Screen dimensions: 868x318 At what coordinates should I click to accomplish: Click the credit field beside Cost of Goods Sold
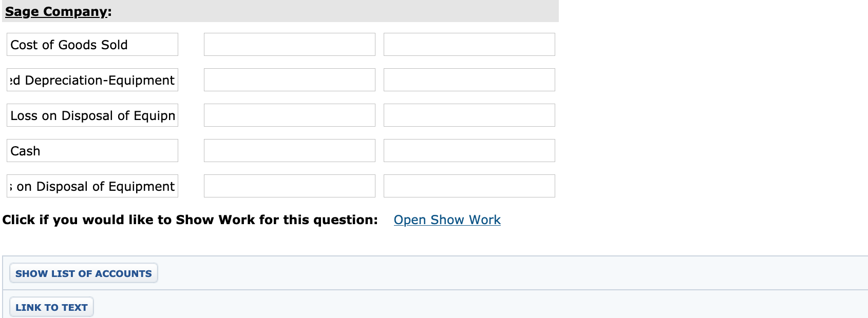pyautogui.click(x=469, y=45)
